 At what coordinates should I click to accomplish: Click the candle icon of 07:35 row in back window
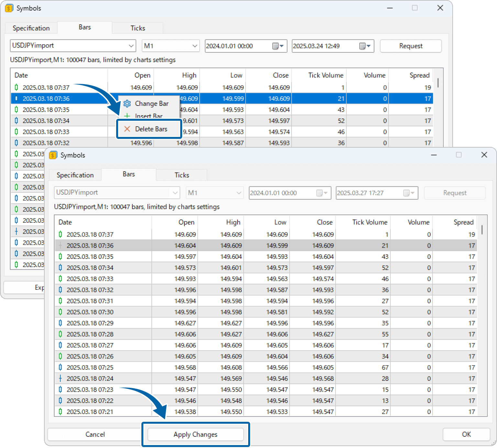point(16,110)
